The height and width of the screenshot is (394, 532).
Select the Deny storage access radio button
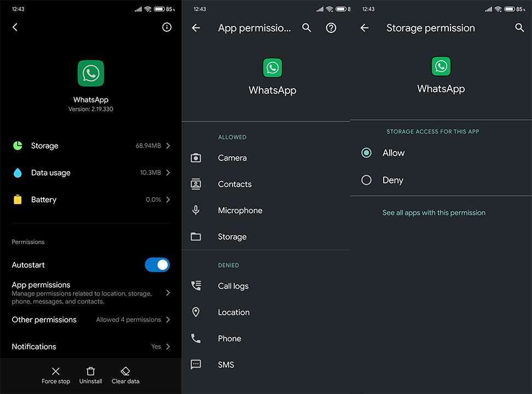pyautogui.click(x=366, y=180)
